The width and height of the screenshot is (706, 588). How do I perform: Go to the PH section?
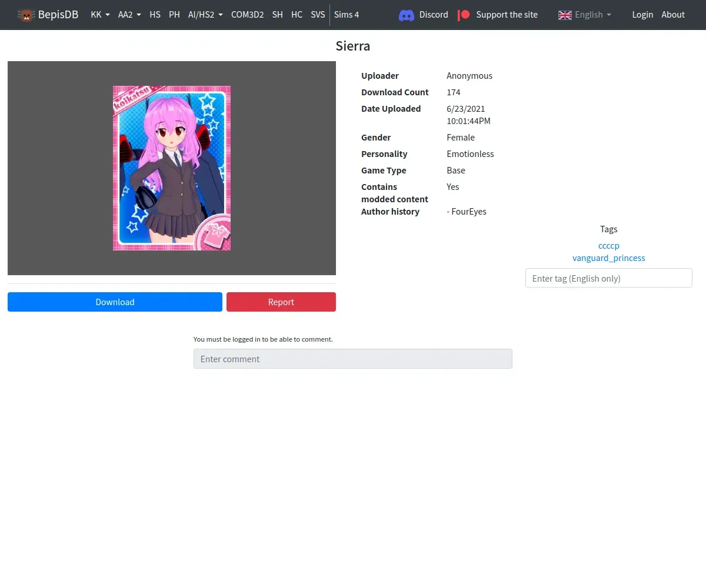click(x=174, y=15)
